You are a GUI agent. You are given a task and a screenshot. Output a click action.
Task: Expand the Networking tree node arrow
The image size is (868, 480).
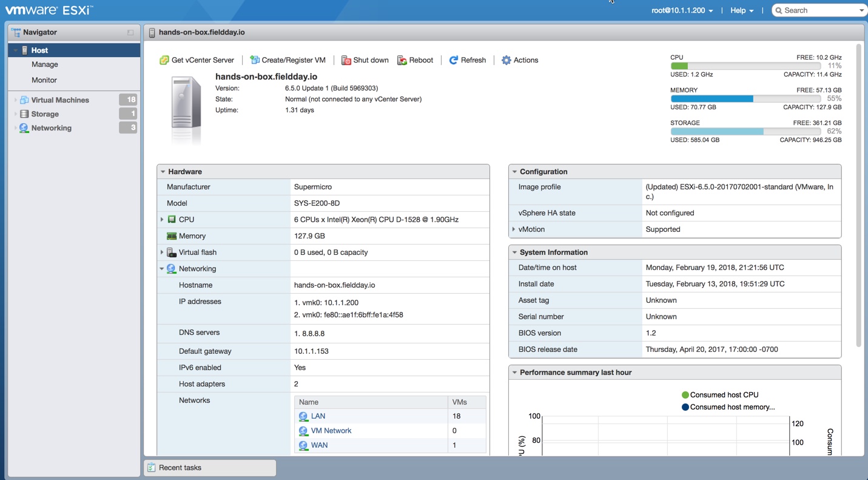15,128
